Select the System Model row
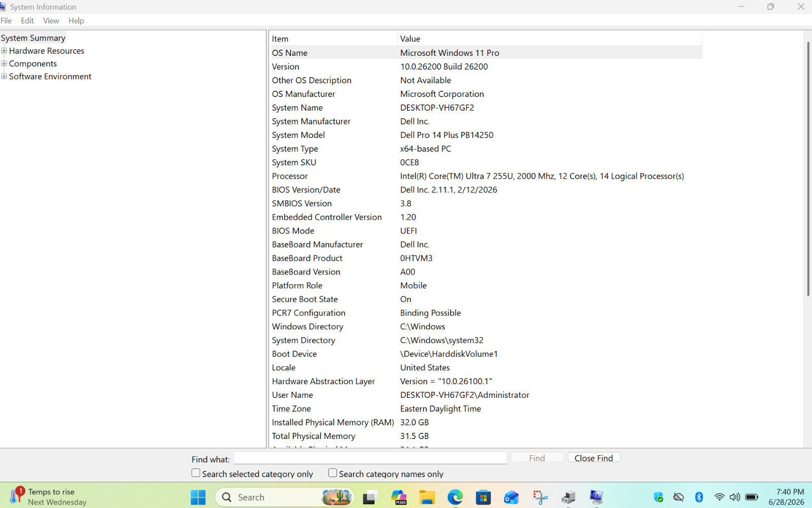Screen dimensions: 812x508 pyautogui.click(x=486, y=135)
